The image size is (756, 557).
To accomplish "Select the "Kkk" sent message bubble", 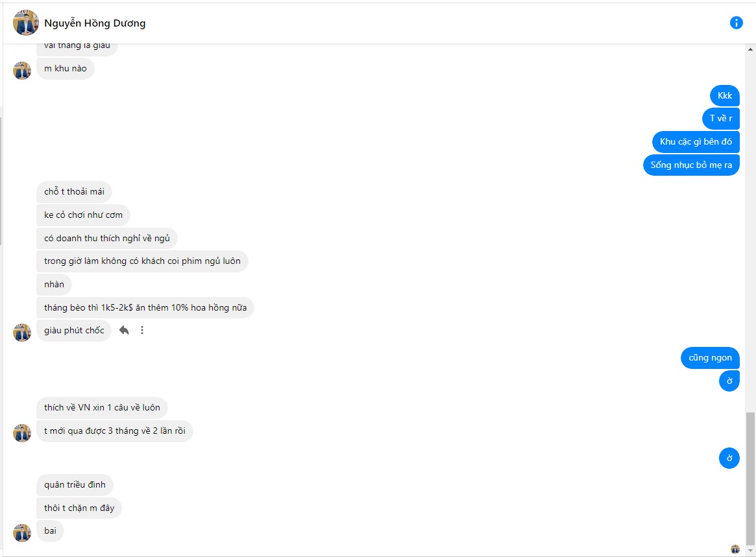I will 724,95.
